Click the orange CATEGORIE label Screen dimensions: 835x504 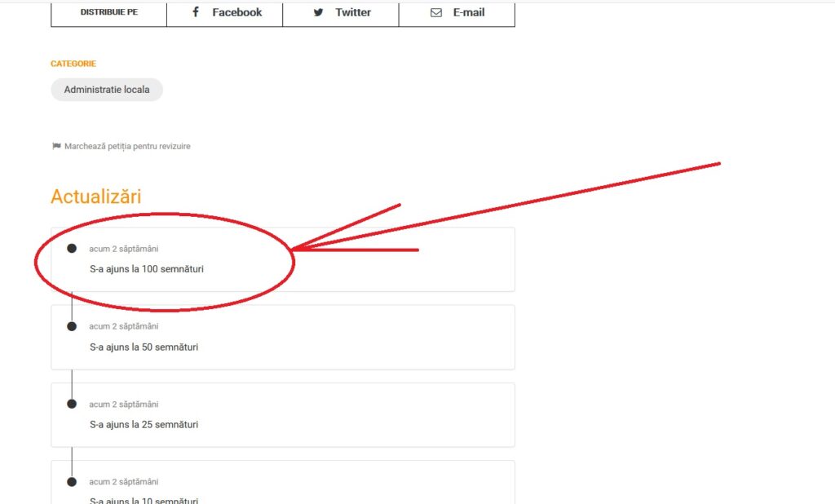73,64
